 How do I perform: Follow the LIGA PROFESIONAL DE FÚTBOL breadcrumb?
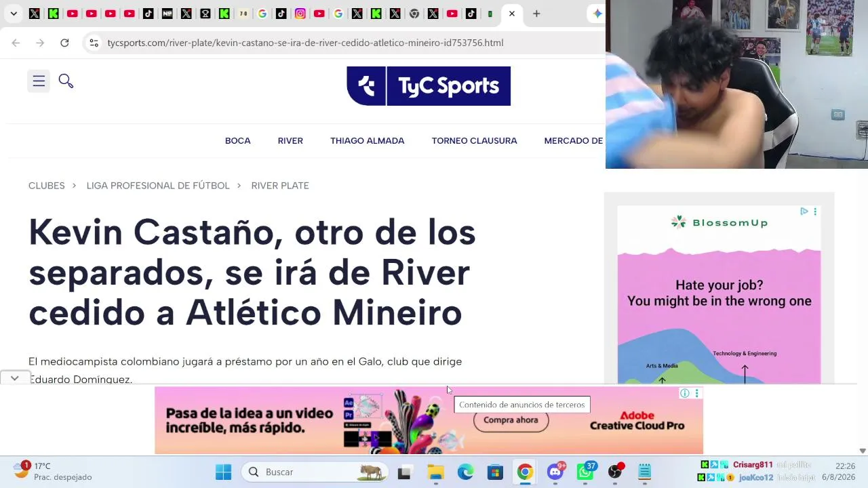tap(158, 186)
